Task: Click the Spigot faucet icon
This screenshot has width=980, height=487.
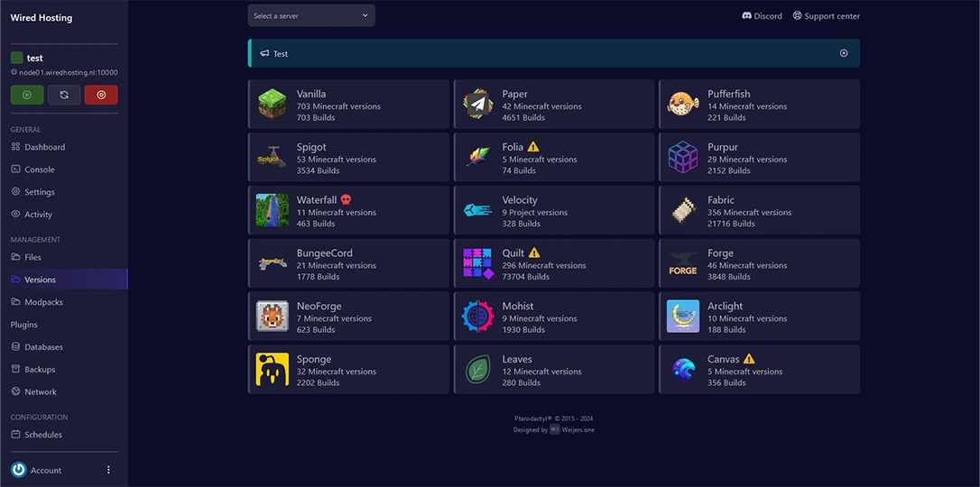Action: pos(273,157)
